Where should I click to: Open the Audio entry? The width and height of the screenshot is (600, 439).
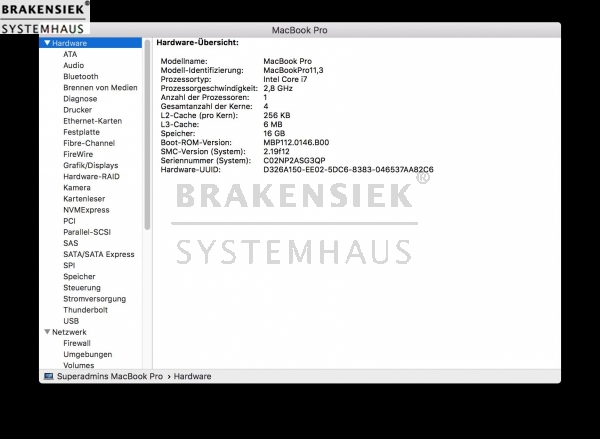[73, 65]
